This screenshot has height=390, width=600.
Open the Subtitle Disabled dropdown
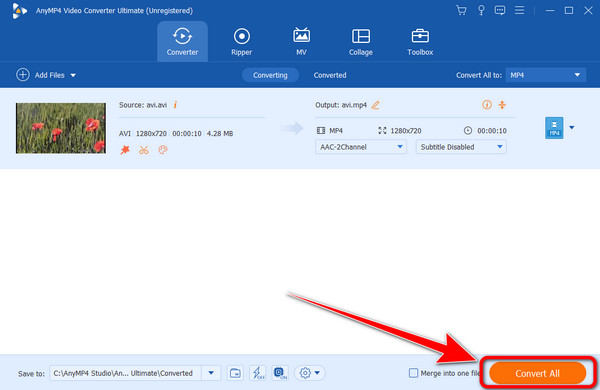point(461,147)
